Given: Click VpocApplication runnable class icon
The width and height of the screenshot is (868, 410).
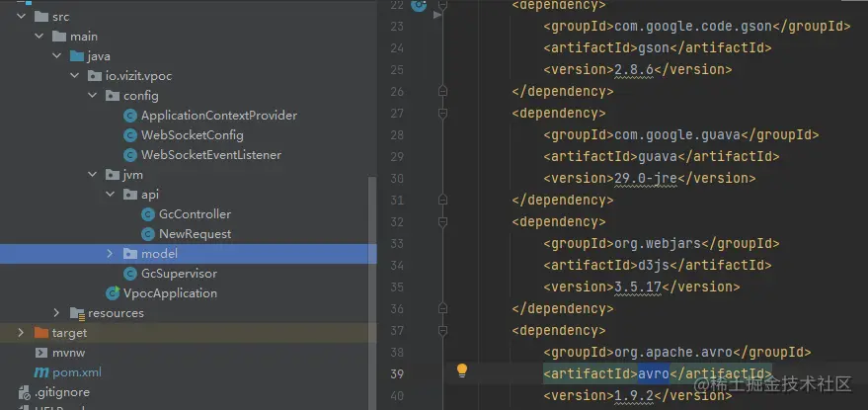Looking at the screenshot, I should click(113, 293).
